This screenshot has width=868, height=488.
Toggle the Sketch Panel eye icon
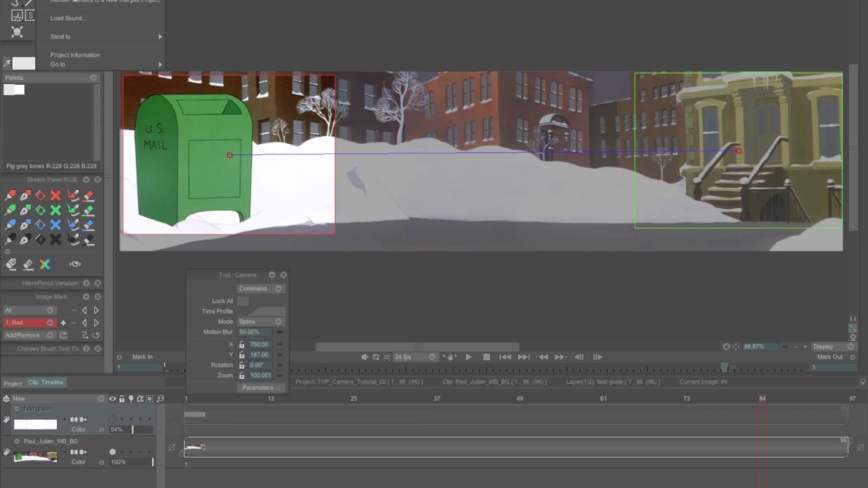point(75,264)
